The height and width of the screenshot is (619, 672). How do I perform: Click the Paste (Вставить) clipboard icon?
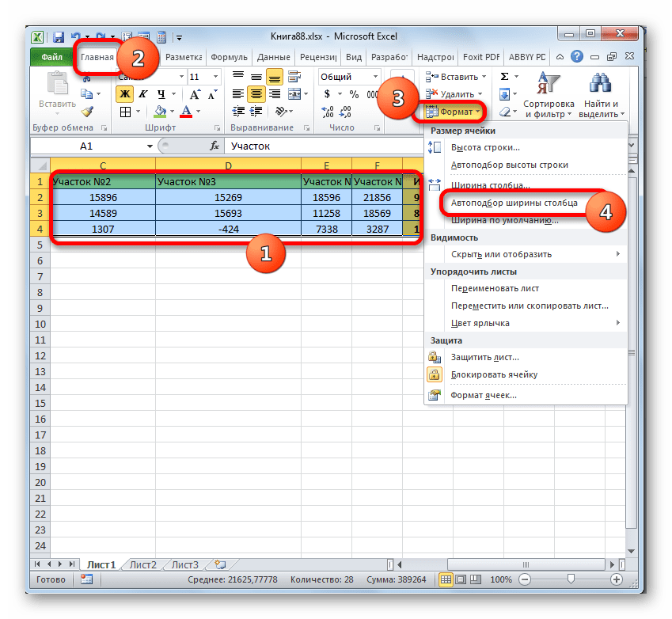[x=58, y=84]
